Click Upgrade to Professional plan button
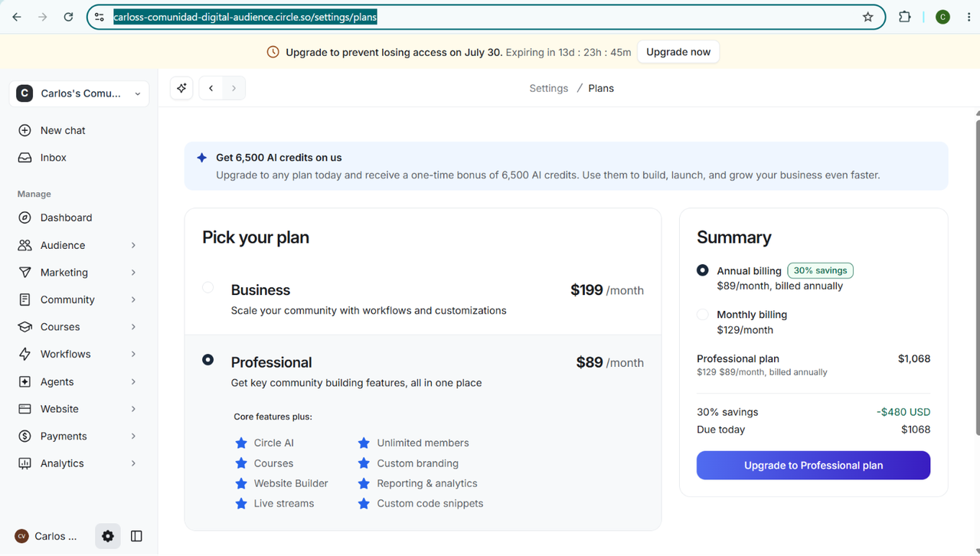 coord(813,466)
